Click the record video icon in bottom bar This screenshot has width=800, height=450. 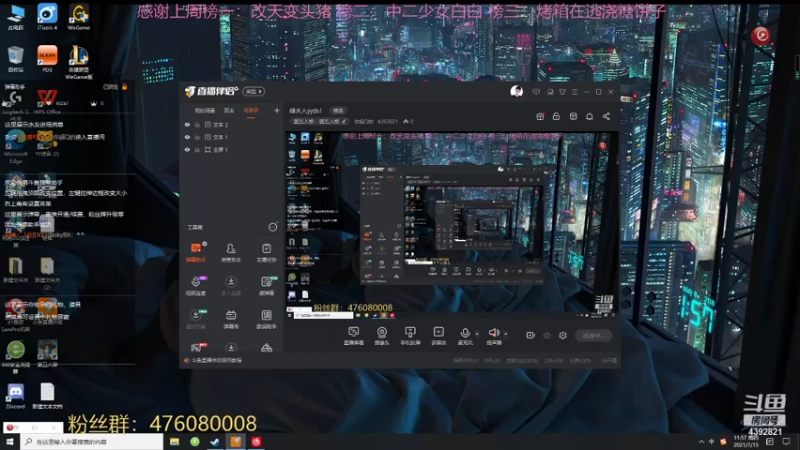pyautogui.click(x=530, y=335)
